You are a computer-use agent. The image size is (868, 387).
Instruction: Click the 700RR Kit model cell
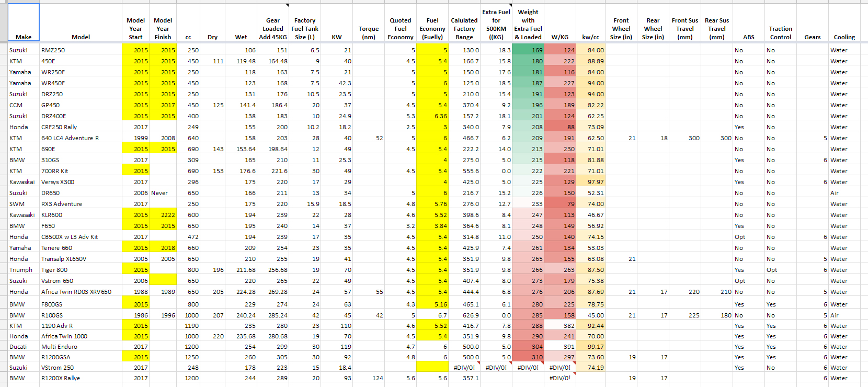(x=81, y=171)
